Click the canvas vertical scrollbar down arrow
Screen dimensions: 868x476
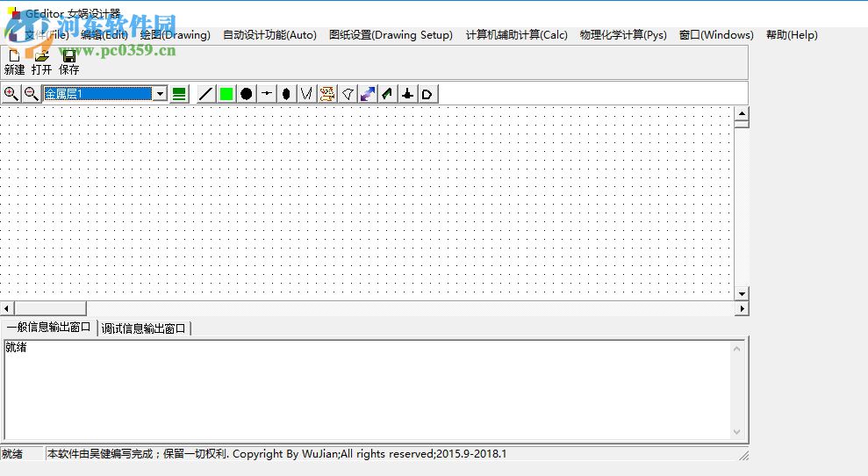(742, 293)
